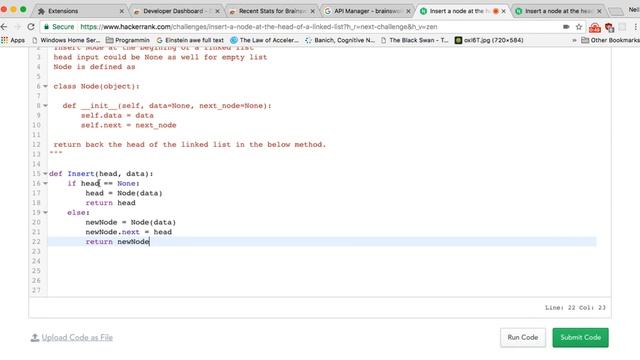Close the Developer Dashboard tab
Screen dimensions: 640x360
click(x=217, y=11)
